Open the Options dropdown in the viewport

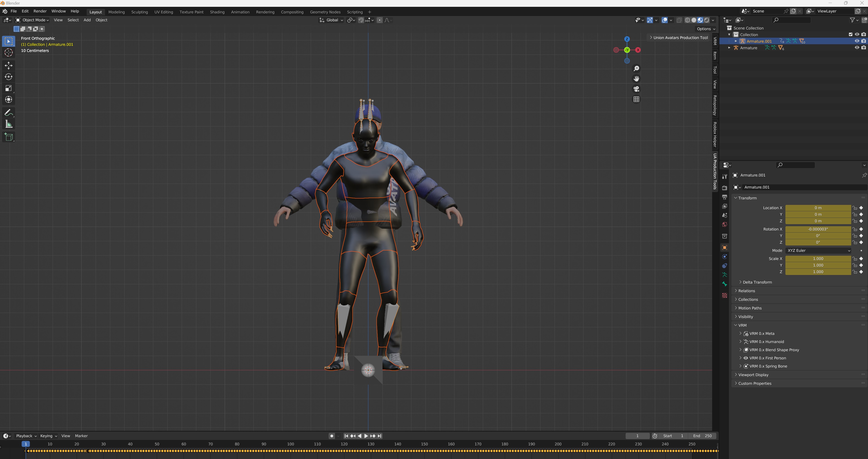706,29
